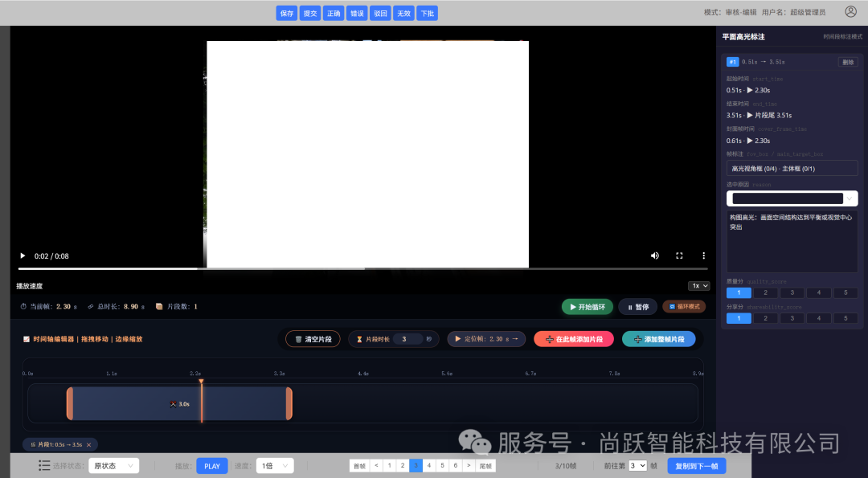
Task: Set 分享分 shareability score to 3
Action: [792, 318]
